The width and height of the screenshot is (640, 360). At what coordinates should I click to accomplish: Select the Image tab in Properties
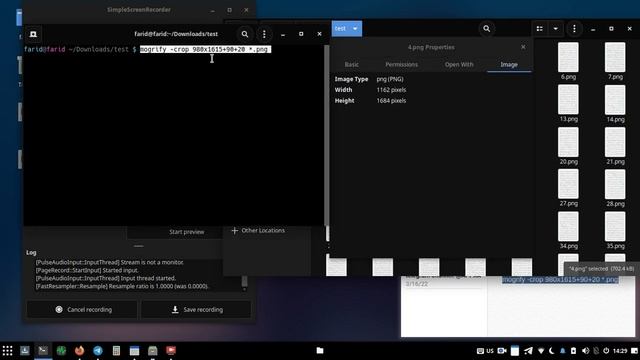click(509, 64)
